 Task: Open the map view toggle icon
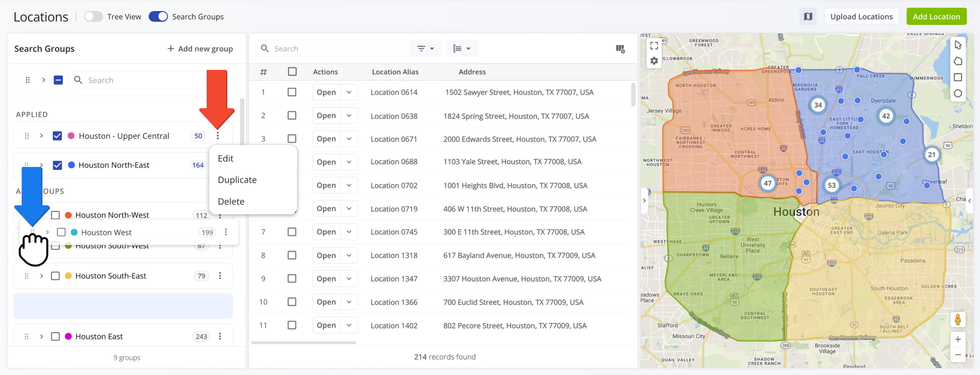(x=808, y=17)
